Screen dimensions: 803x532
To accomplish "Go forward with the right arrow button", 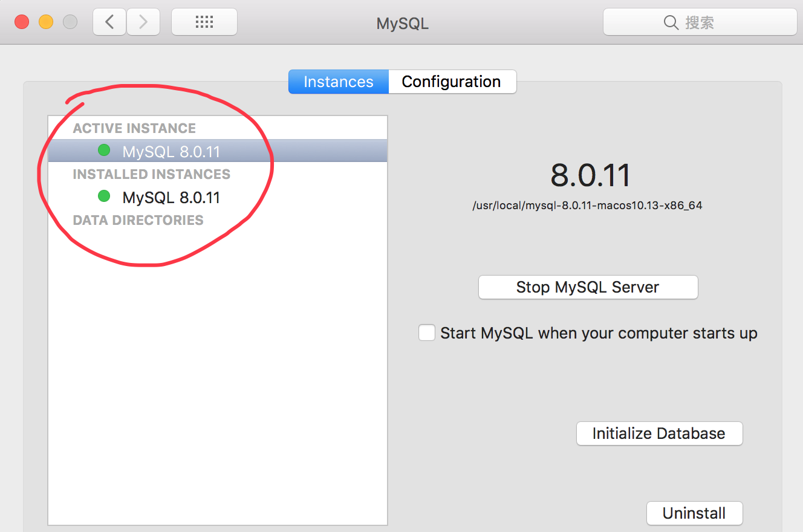I will tap(143, 22).
